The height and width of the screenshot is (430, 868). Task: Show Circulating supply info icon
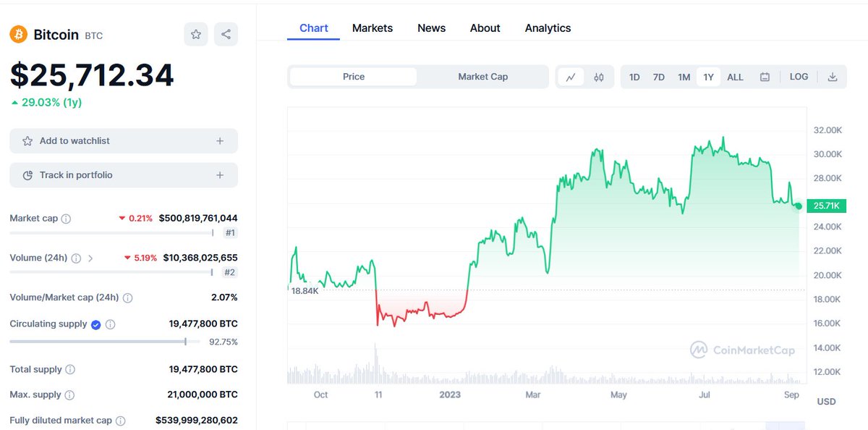click(110, 324)
